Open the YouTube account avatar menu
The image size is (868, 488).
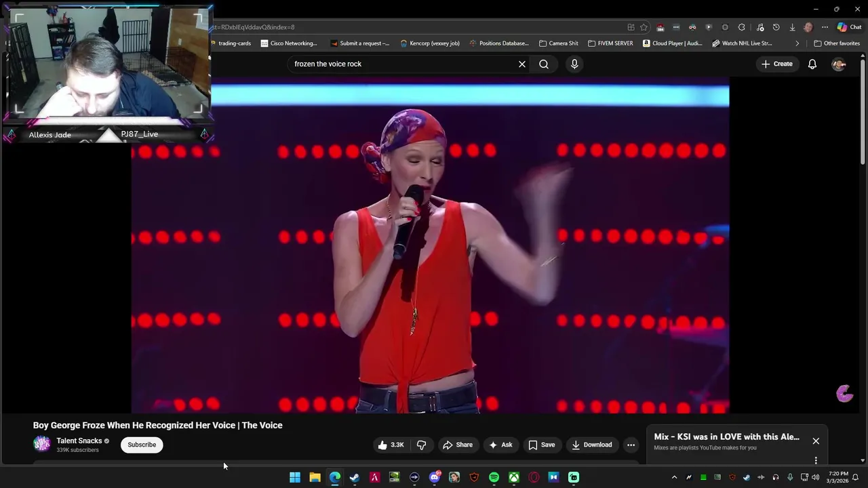(839, 64)
